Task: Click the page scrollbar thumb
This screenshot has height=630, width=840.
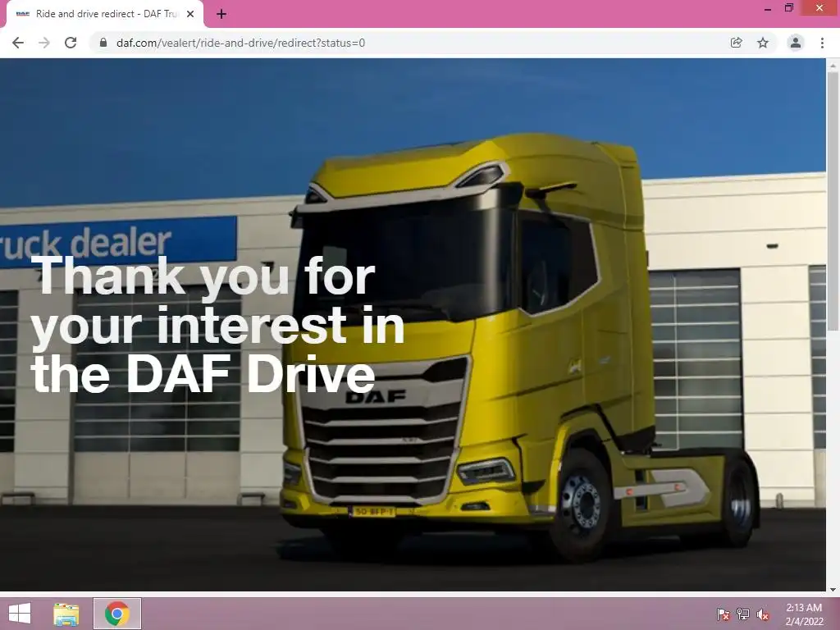Action: click(833, 201)
